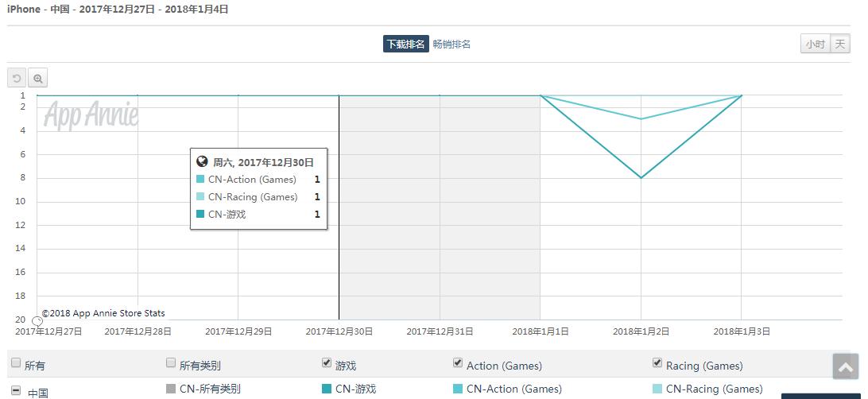Click the small clock icon at axis origin
The width and height of the screenshot is (868, 399).
point(37,320)
